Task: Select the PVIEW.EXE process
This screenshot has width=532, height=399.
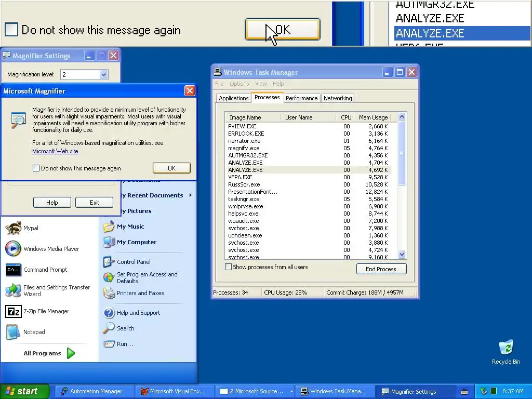Action: (x=308, y=126)
